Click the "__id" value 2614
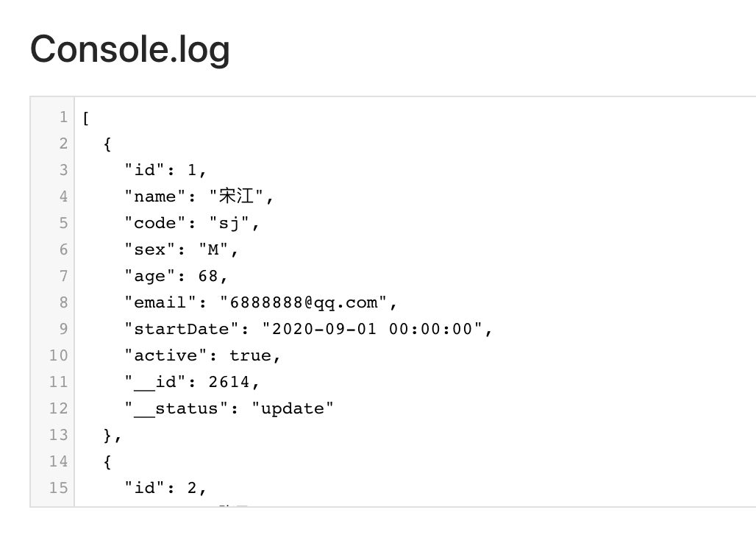 point(229,382)
